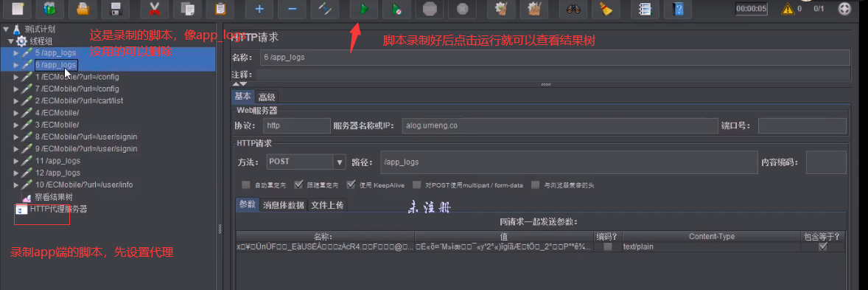This screenshot has width=868, height=290.
Task: Clear all results with double broom icon
Action: (533, 8)
